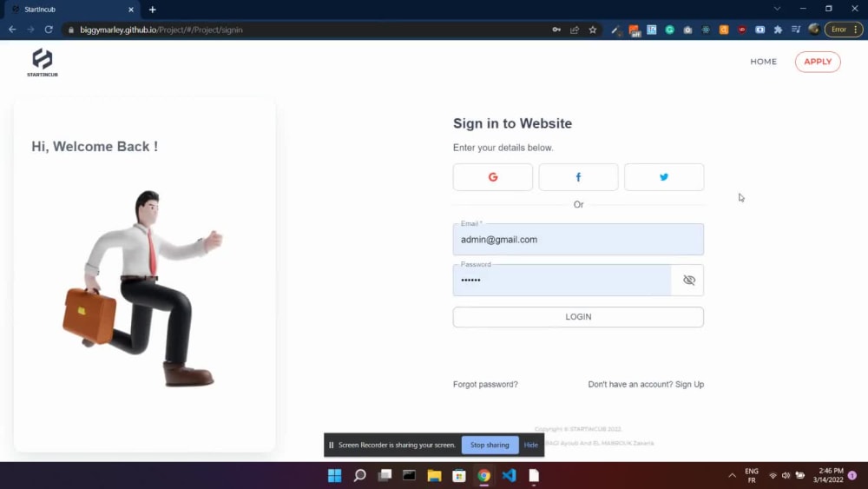Open the media control playlist icon
The image size is (868, 489).
click(x=795, y=30)
